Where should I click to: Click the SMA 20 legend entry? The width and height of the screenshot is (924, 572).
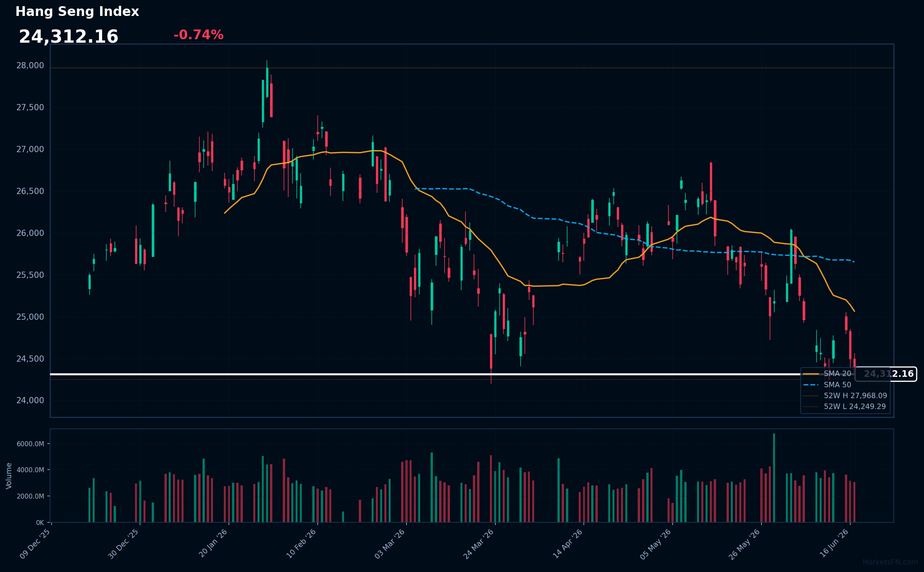tap(827, 374)
